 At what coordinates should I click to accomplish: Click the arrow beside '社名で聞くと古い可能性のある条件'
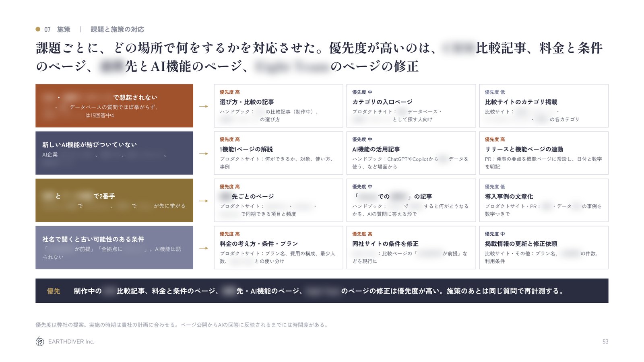[204, 248]
